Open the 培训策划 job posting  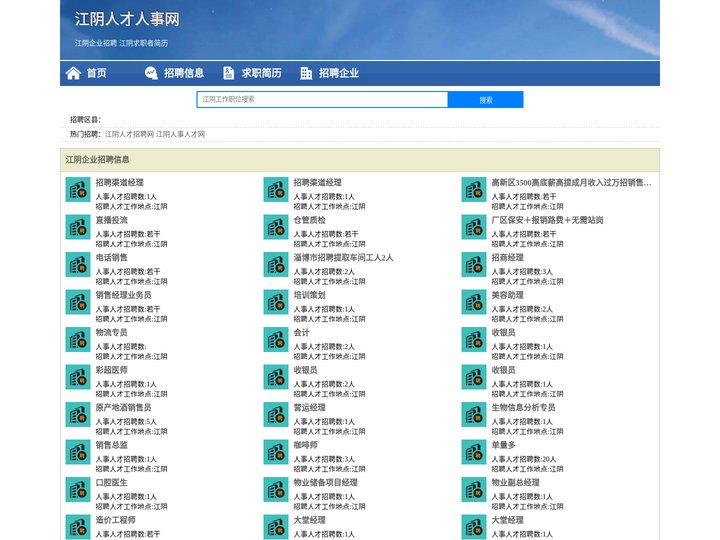[x=309, y=295]
